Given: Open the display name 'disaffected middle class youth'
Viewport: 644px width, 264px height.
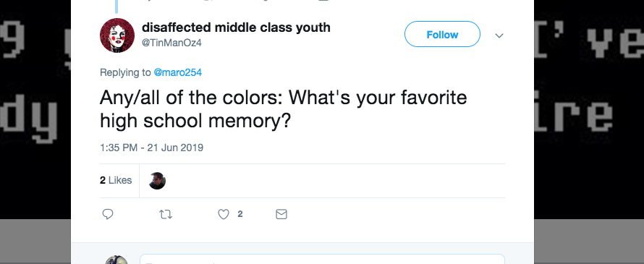Looking at the screenshot, I should [x=236, y=27].
